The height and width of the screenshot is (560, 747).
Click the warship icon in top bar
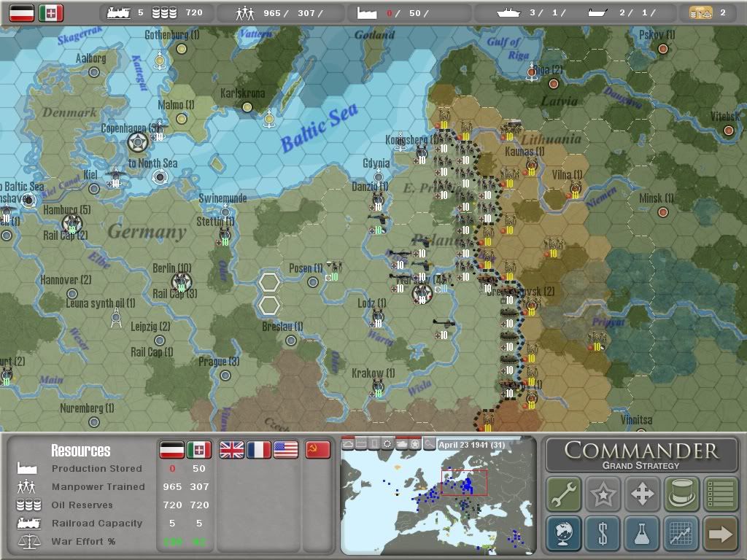click(508, 13)
